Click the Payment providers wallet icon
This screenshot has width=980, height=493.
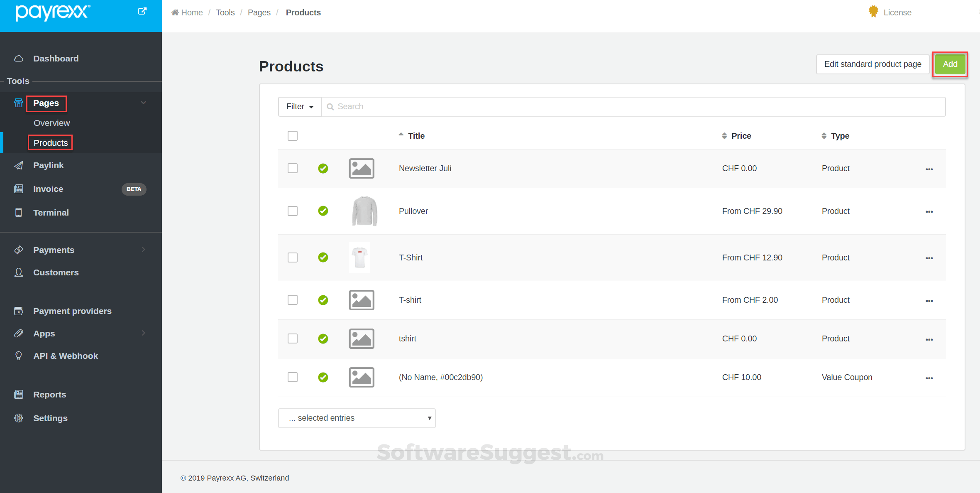[x=19, y=311]
